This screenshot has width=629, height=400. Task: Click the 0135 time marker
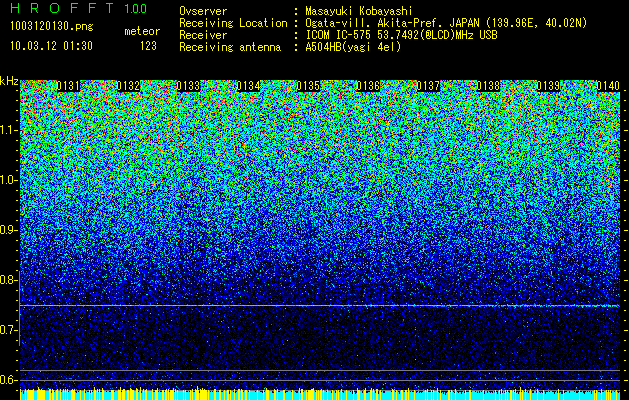point(308,86)
